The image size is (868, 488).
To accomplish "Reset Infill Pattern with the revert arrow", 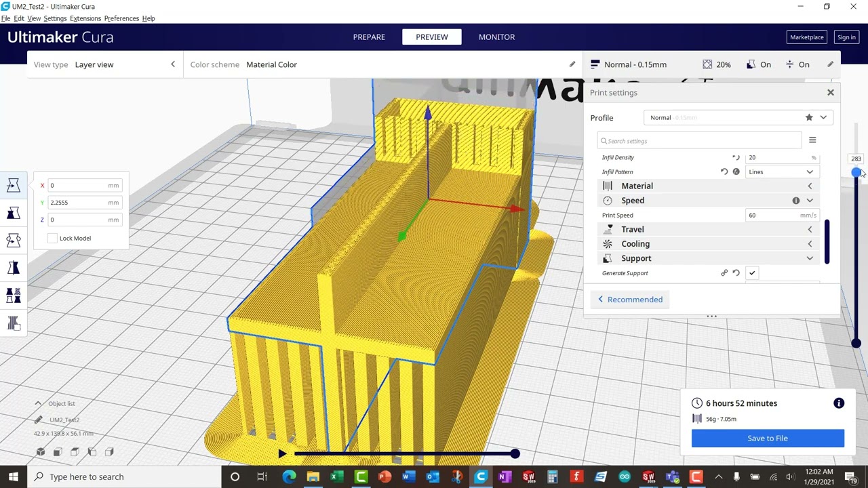I will click(x=724, y=171).
